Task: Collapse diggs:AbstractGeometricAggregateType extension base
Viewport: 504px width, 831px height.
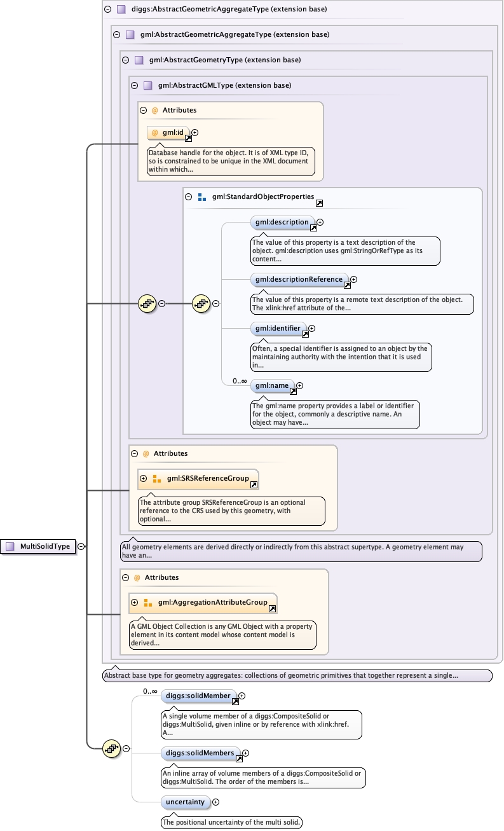Action: [107, 10]
